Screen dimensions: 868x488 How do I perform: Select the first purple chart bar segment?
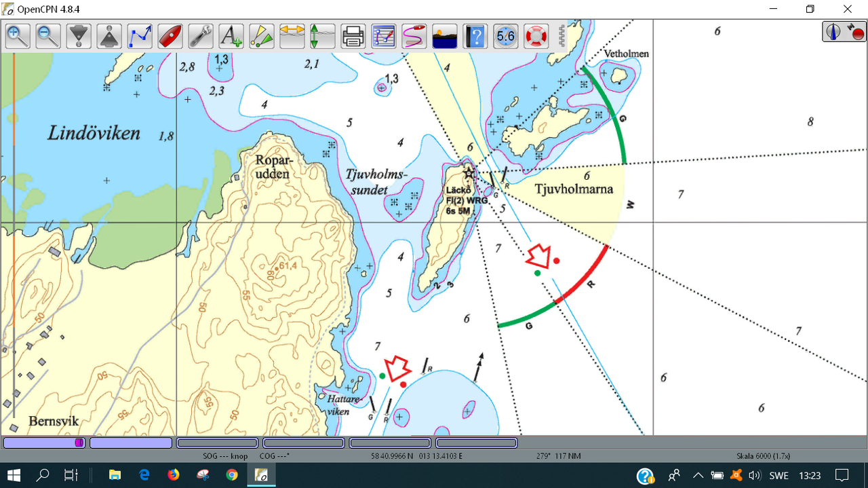point(43,443)
